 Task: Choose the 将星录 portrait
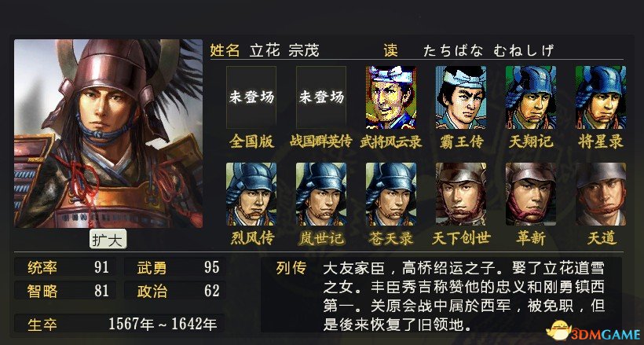601,97
